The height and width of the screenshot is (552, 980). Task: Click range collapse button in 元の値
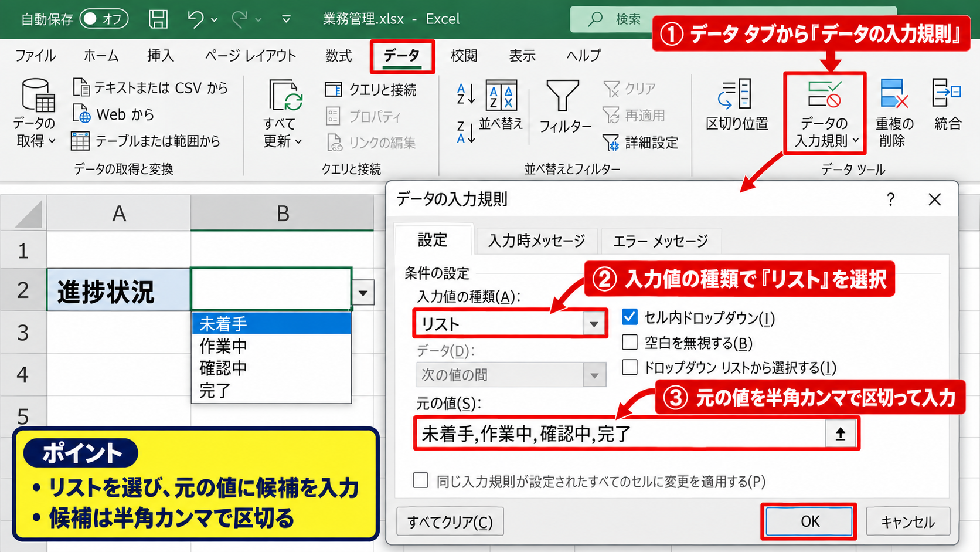841,434
